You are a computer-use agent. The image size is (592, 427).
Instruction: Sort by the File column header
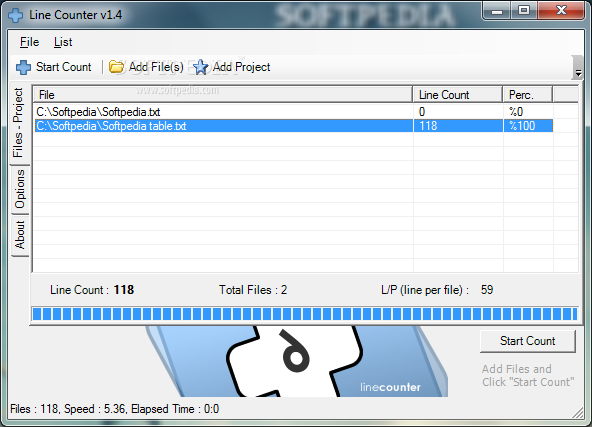tap(223, 94)
